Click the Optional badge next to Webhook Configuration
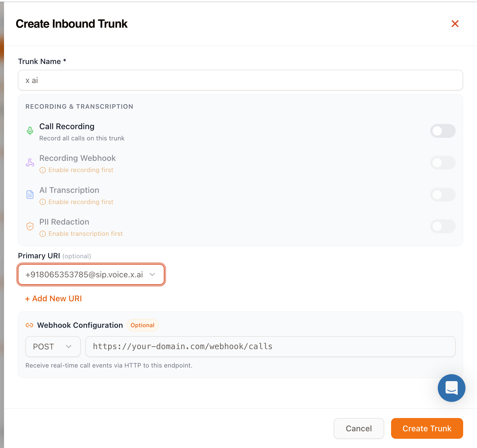The height and width of the screenshot is (448, 477). point(142,325)
